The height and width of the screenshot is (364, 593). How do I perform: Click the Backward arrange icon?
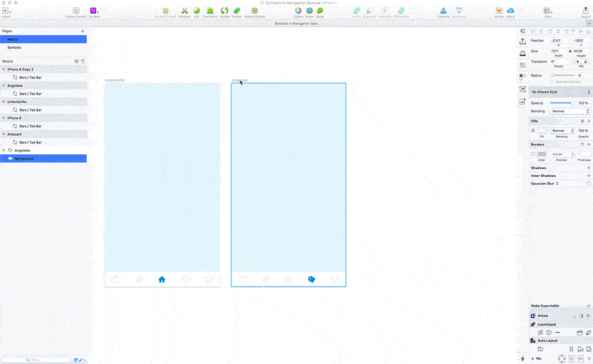point(459,11)
